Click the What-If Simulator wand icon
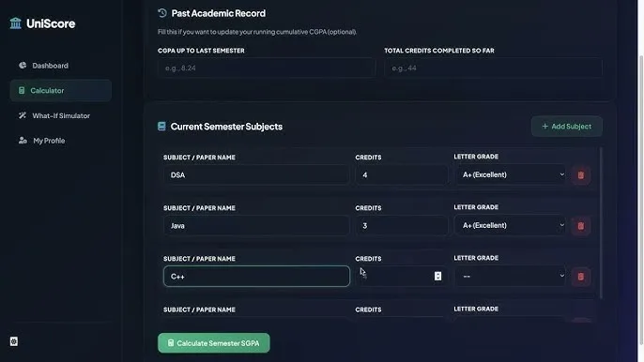Viewport: 644px width, 362px height. 23,115
